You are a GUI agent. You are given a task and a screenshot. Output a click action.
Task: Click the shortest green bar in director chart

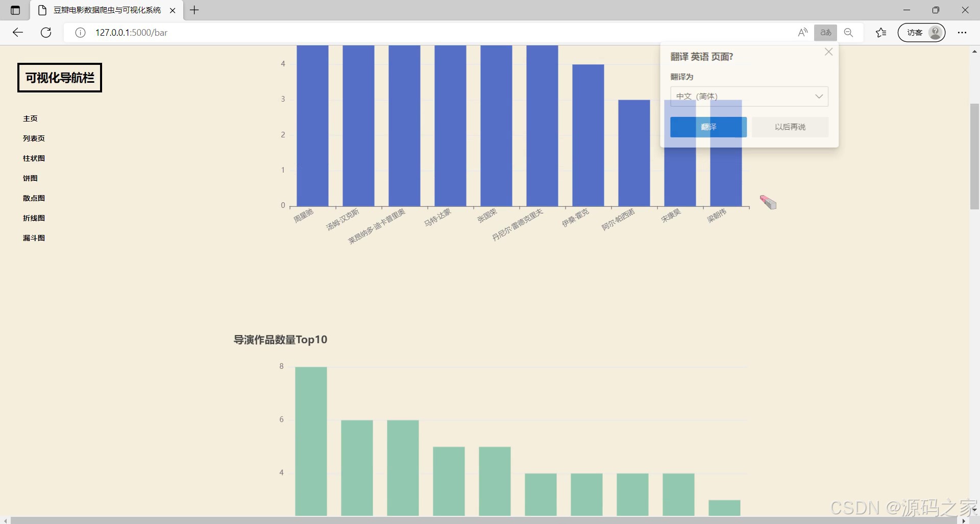[x=724, y=508]
